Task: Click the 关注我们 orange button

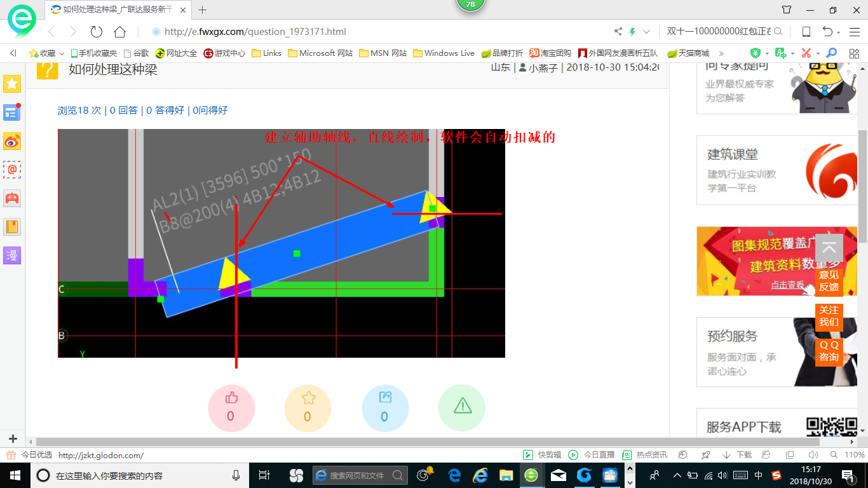Action: pyautogui.click(x=829, y=316)
